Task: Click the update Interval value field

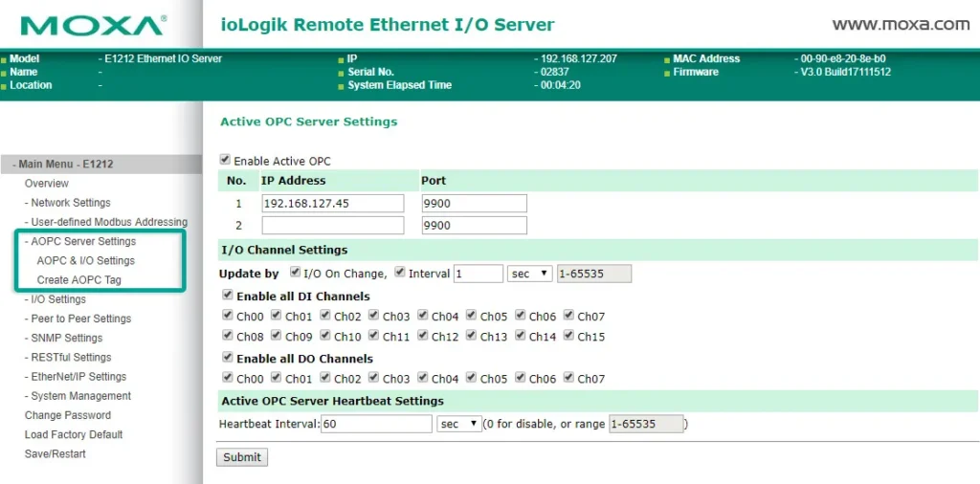Action: pos(479,274)
